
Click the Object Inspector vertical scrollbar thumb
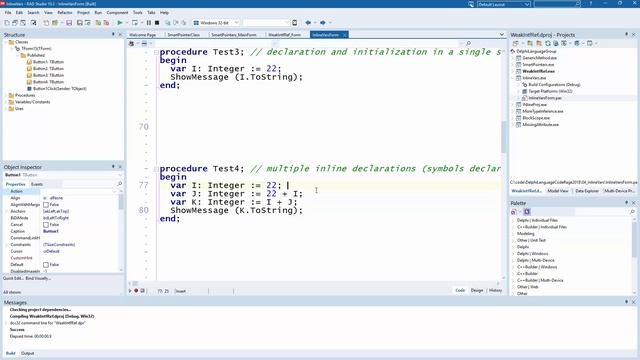coord(121,202)
